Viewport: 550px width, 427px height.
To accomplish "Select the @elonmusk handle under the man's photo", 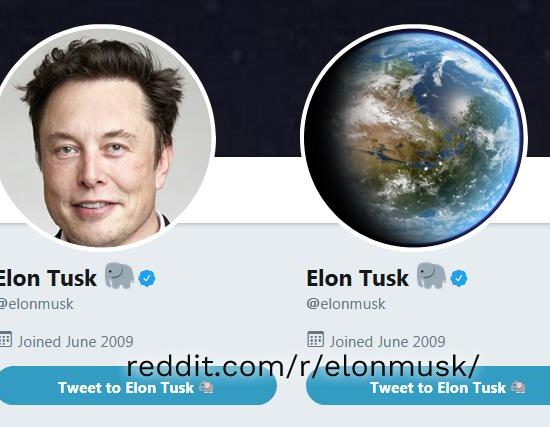I will tap(36, 304).
